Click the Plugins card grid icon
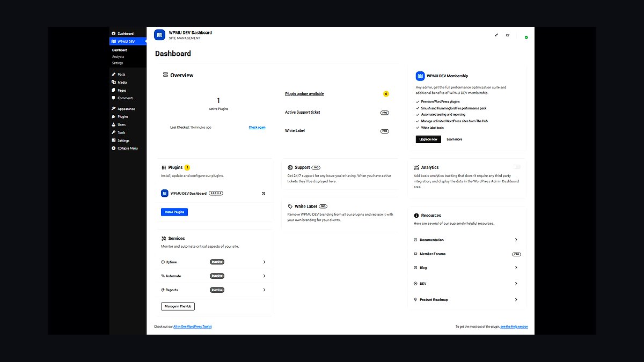The height and width of the screenshot is (362, 644). (164, 167)
